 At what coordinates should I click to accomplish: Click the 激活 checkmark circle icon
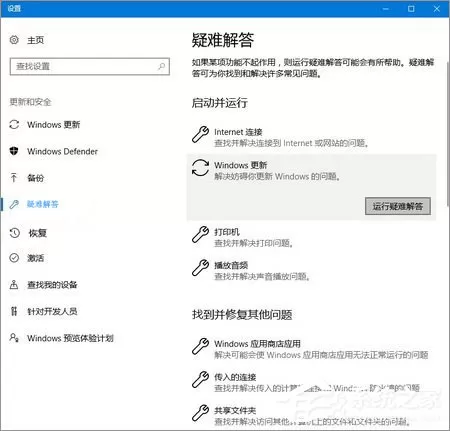click(14, 258)
